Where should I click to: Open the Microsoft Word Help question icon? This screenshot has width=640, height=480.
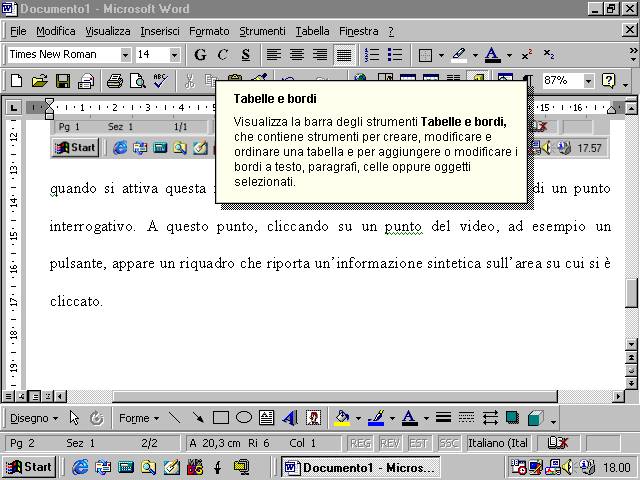608,81
